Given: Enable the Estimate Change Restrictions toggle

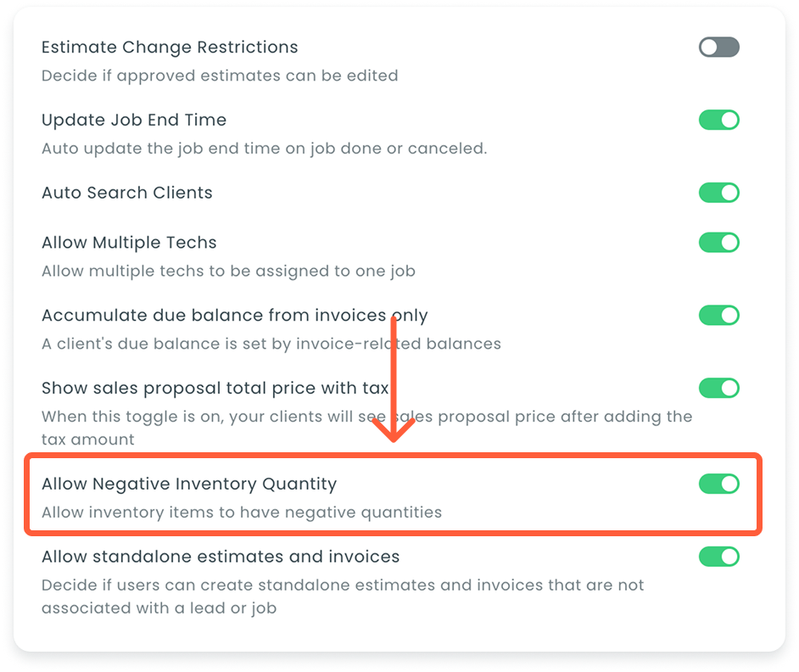Looking at the screenshot, I should coord(718,48).
